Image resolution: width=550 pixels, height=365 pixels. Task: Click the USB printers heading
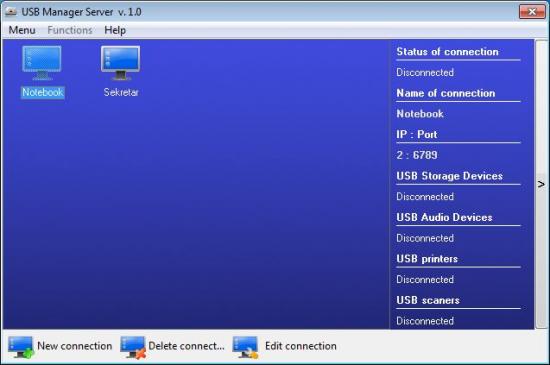(427, 258)
